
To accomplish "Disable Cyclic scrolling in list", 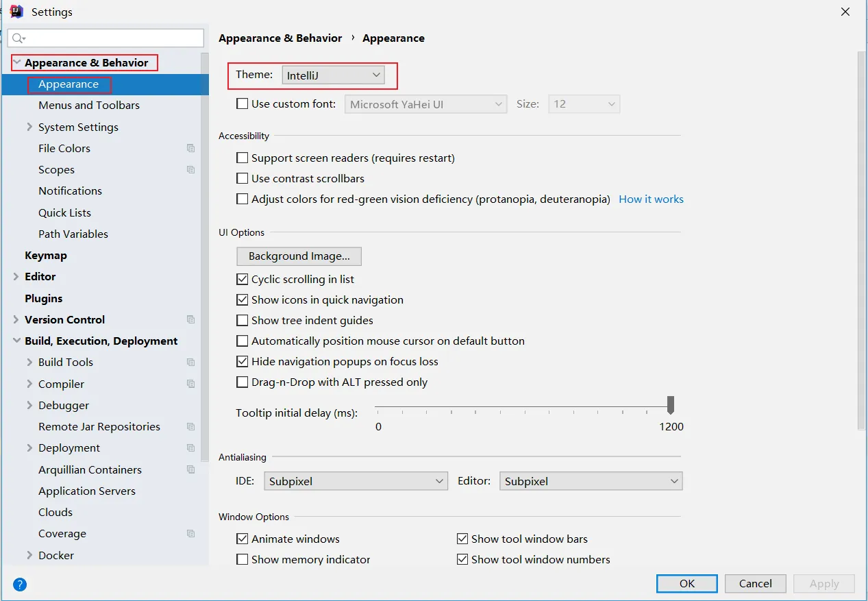I will point(242,279).
